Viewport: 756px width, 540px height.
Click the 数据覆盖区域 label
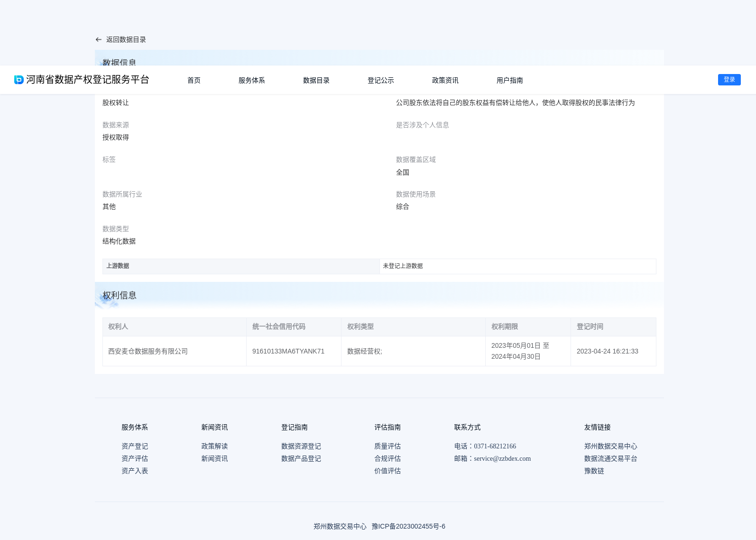click(416, 159)
